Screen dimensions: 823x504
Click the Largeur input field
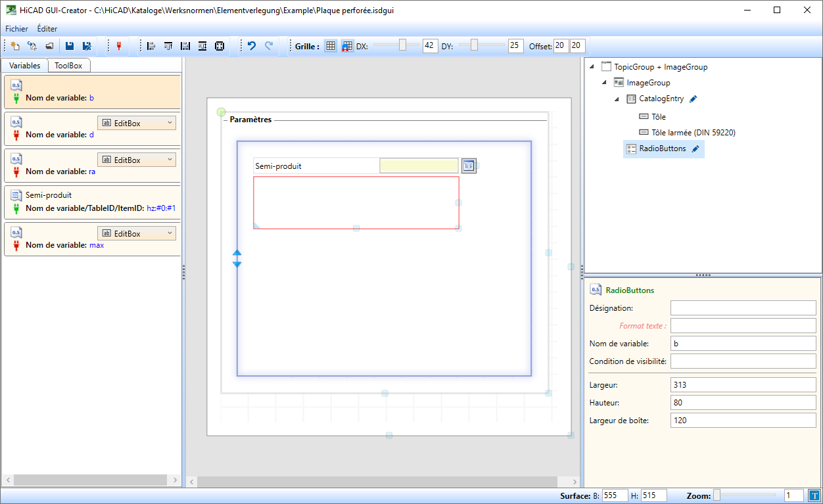[743, 384]
